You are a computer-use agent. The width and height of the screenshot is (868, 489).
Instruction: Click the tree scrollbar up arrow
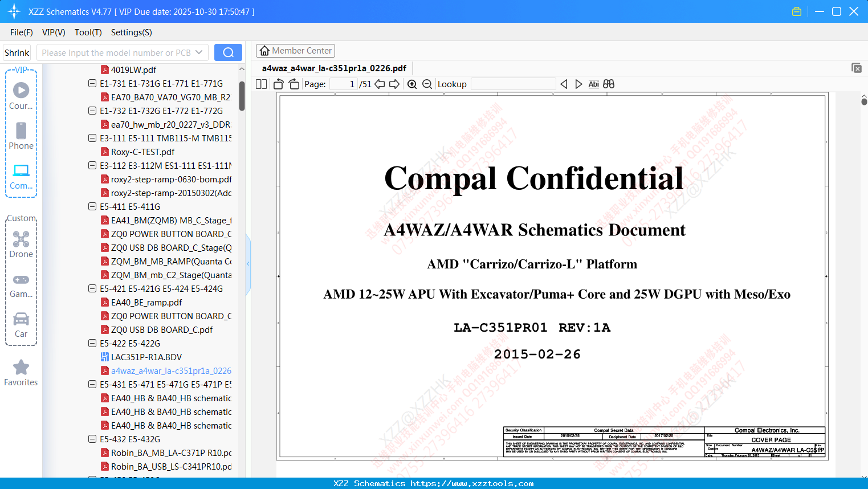coord(242,69)
